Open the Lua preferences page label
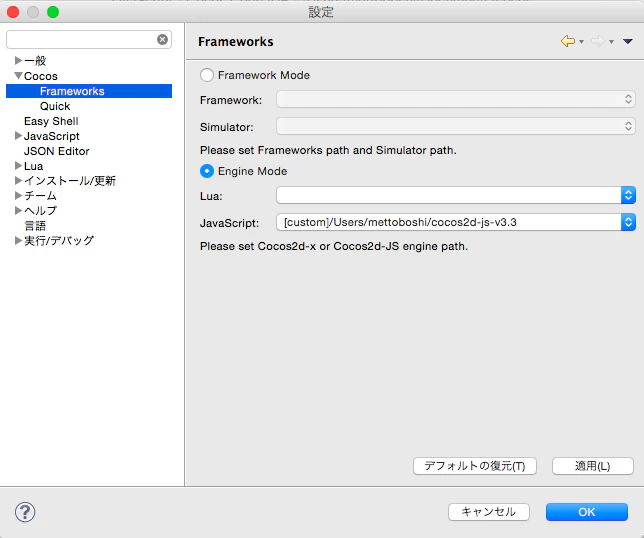This screenshot has width=644, height=538. pyautogui.click(x=33, y=166)
